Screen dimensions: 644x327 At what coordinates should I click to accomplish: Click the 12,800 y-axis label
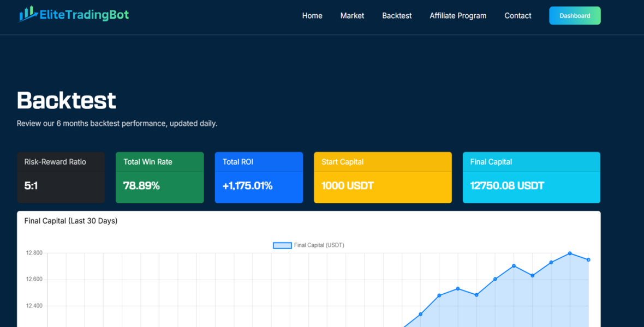33,252
